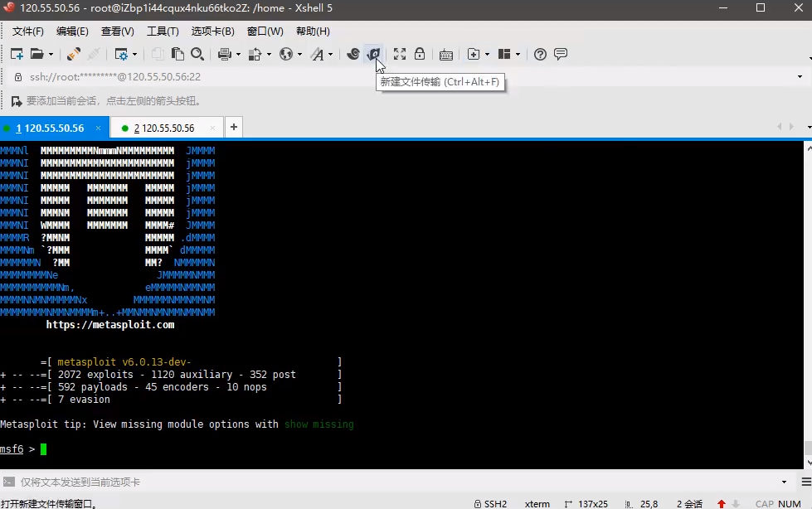Click the layout arrangement icon

(504, 54)
